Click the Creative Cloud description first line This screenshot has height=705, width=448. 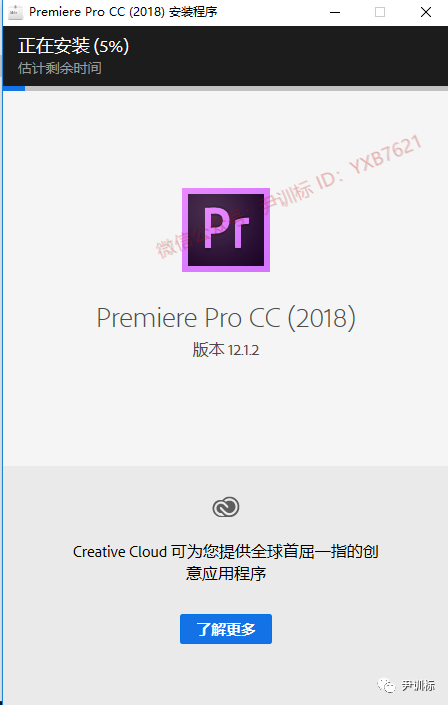point(226,551)
